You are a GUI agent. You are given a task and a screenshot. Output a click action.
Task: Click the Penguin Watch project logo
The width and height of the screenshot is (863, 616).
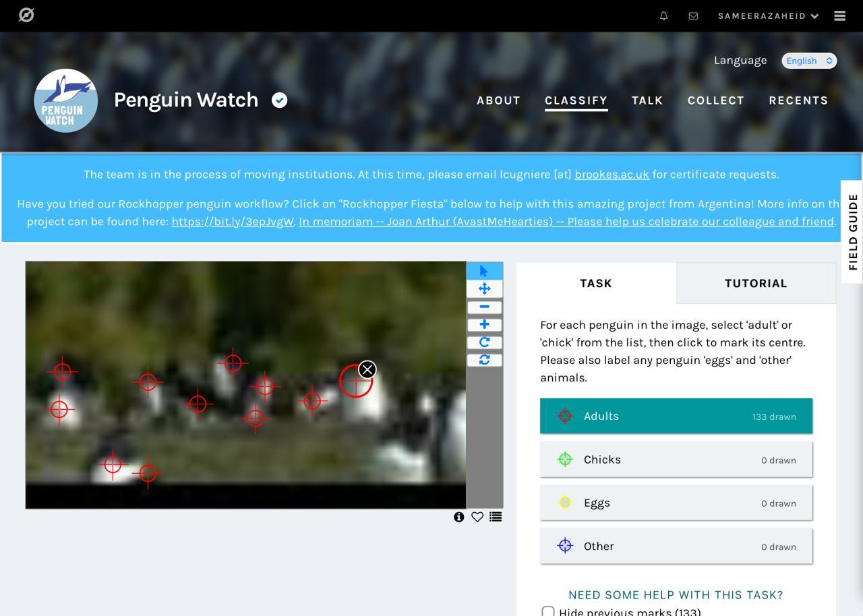[x=66, y=100]
